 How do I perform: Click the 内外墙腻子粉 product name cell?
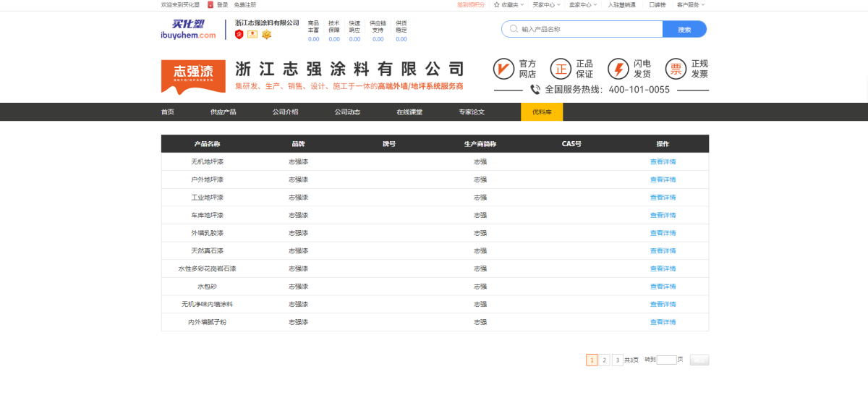click(x=207, y=322)
